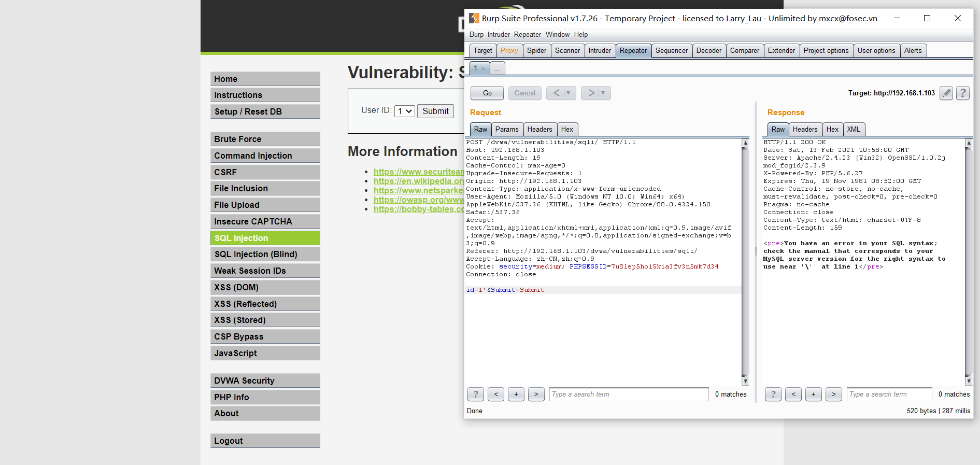Click the plus button in request search bar
Image resolution: width=980 pixels, height=465 pixels.
click(x=516, y=394)
